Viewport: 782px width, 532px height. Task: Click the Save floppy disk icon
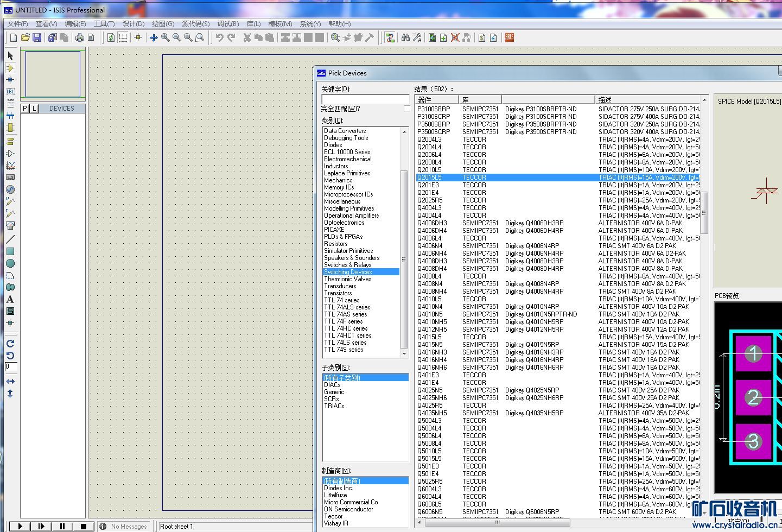[x=37, y=37]
